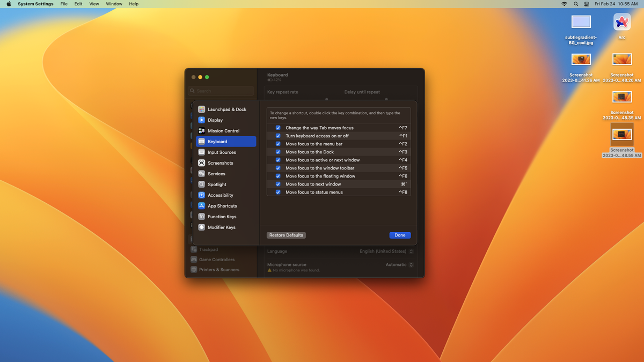Select Function Keys in the sidebar
644x362 pixels.
222,216
